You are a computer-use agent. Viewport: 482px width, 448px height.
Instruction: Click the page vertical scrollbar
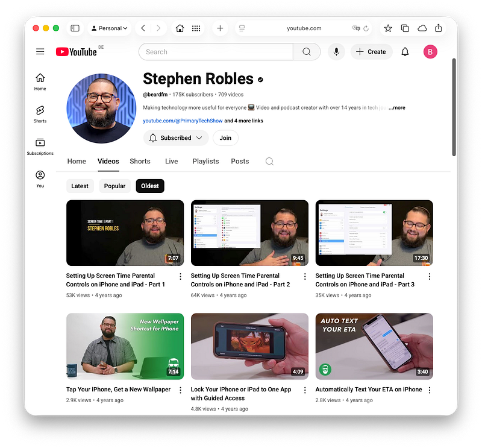454,107
